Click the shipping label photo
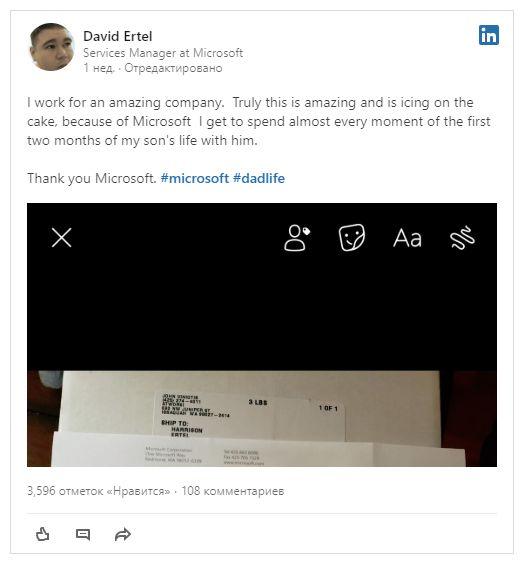The width and height of the screenshot is (526, 566). (x=262, y=418)
